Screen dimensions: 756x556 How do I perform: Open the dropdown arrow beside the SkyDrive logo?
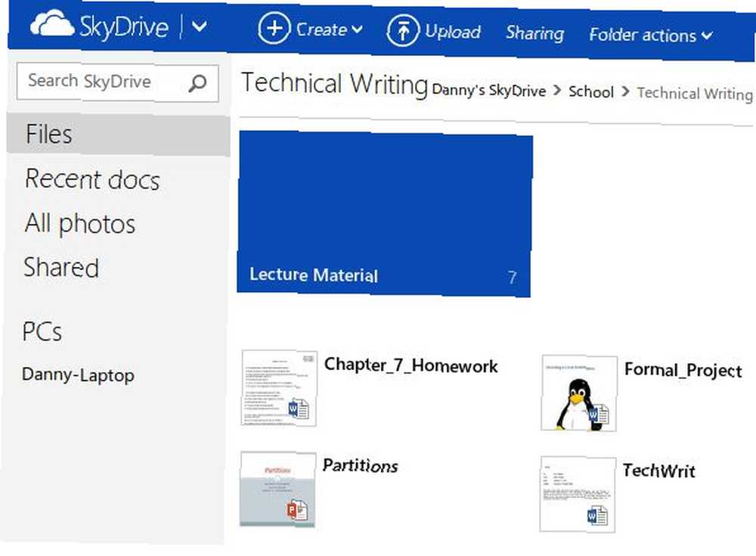tap(199, 26)
